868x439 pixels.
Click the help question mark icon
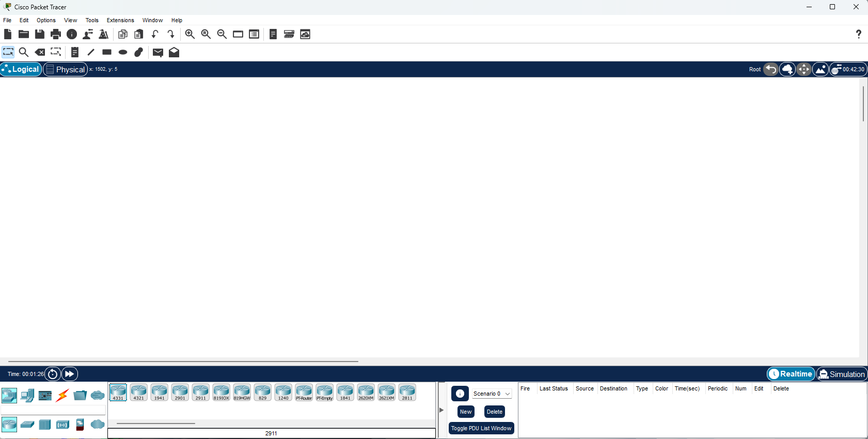tap(859, 34)
